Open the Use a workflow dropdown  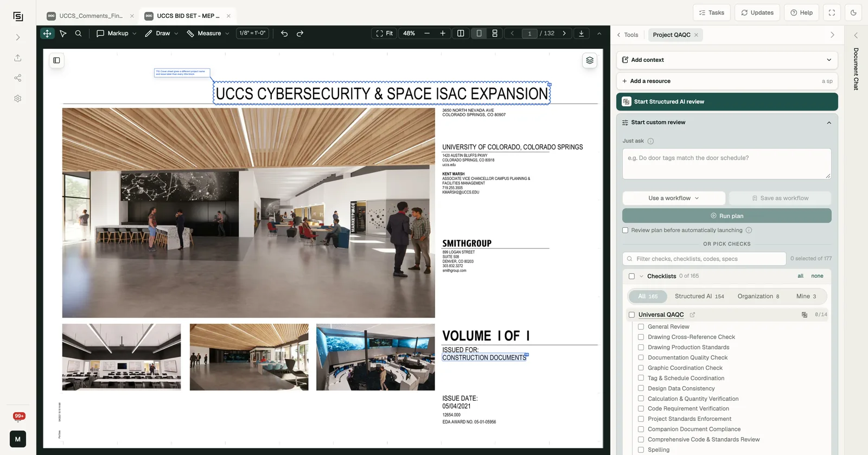[674, 198]
